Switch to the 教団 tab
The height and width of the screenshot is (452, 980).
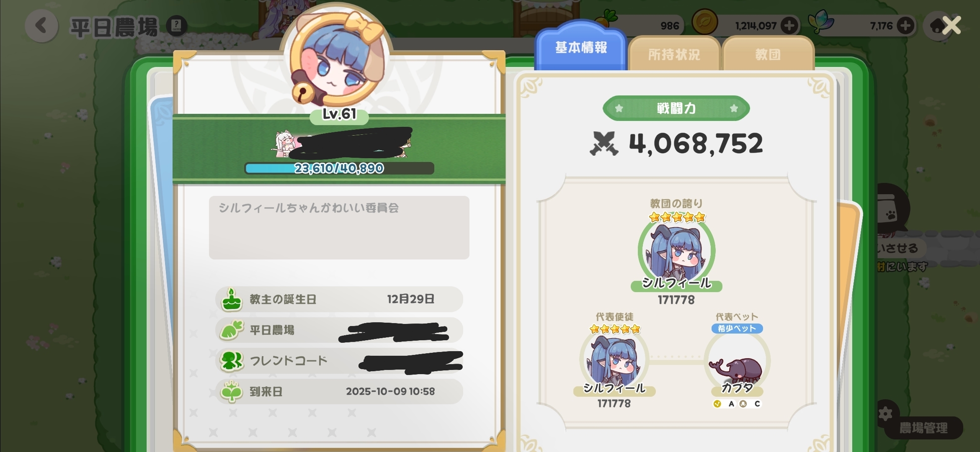pyautogui.click(x=768, y=54)
